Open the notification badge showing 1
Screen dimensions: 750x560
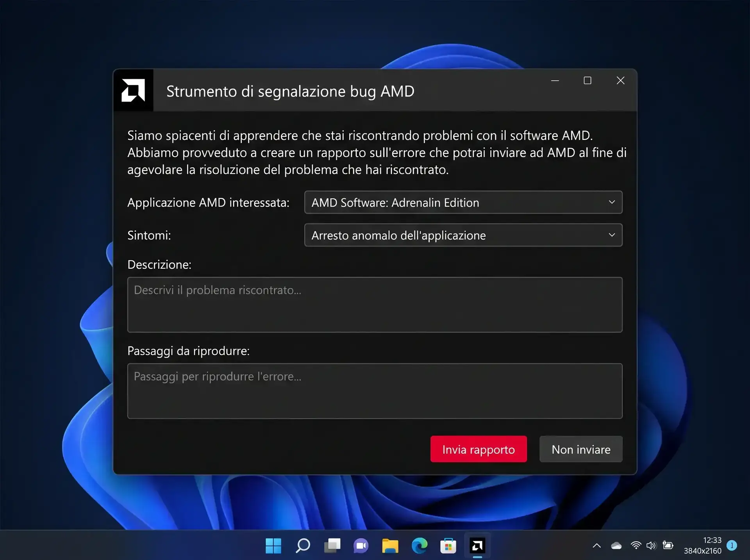732,546
